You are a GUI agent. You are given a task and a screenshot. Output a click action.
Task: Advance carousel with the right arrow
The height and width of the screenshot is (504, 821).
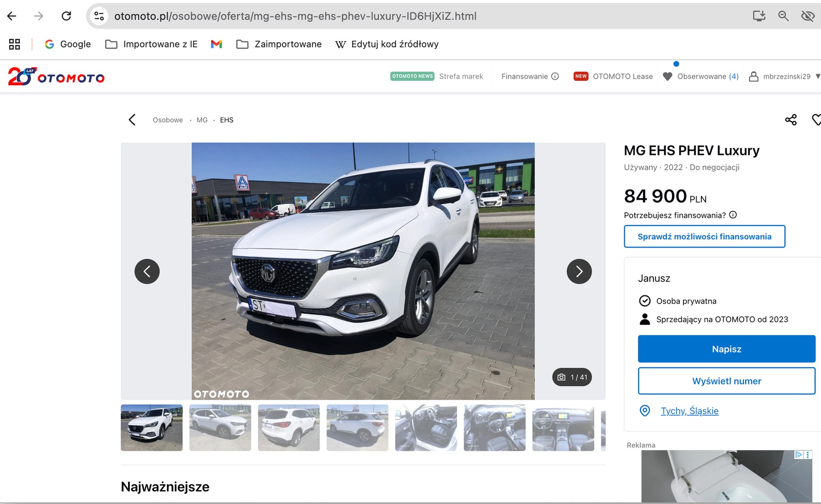(x=580, y=271)
